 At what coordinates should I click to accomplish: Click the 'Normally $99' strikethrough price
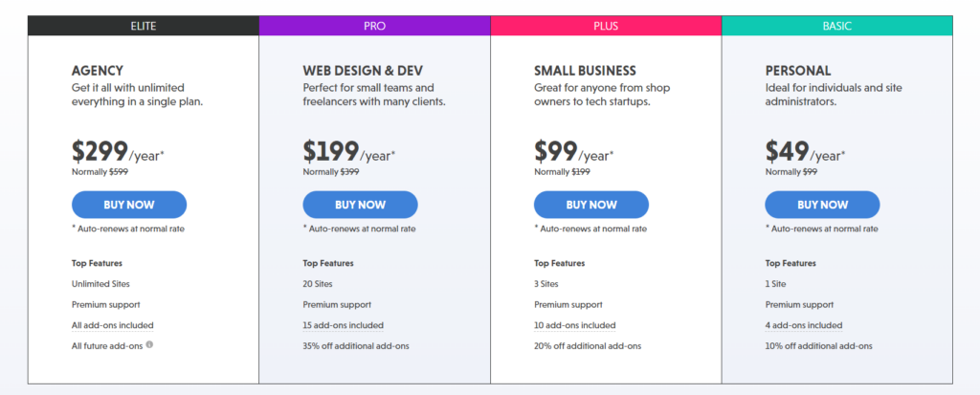coord(791,172)
